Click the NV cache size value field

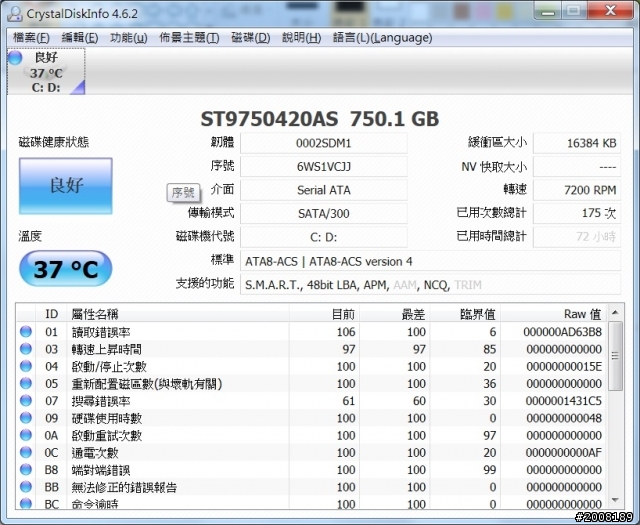(577, 167)
